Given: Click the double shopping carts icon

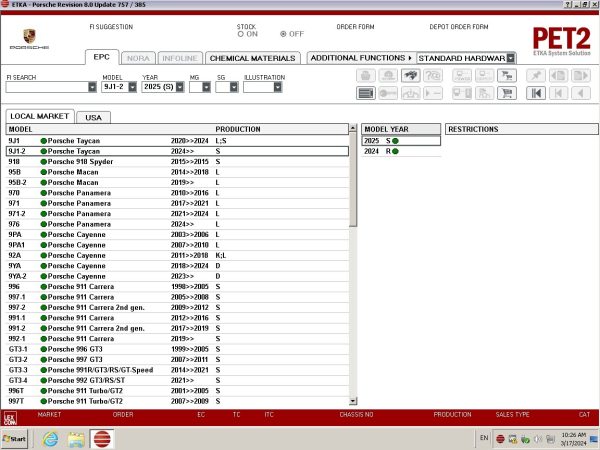Looking at the screenshot, I should pyautogui.click(x=507, y=75).
